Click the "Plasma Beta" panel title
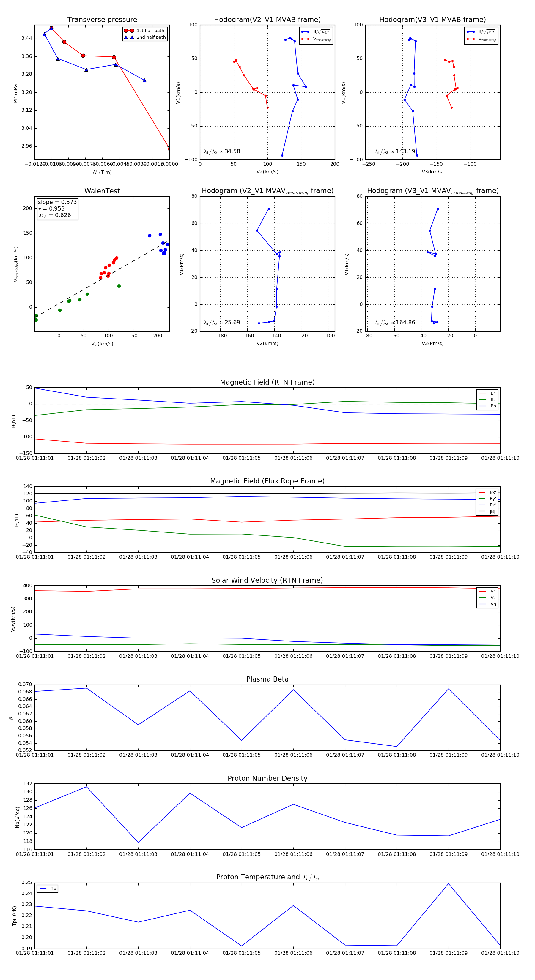Viewport: 535px width, 980px height. (x=267, y=679)
